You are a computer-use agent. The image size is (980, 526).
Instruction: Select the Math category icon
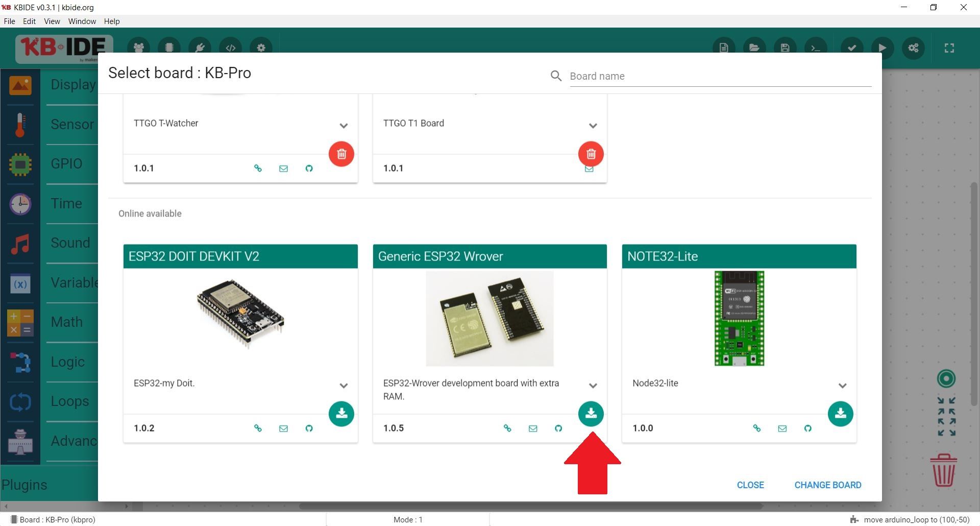pos(20,323)
